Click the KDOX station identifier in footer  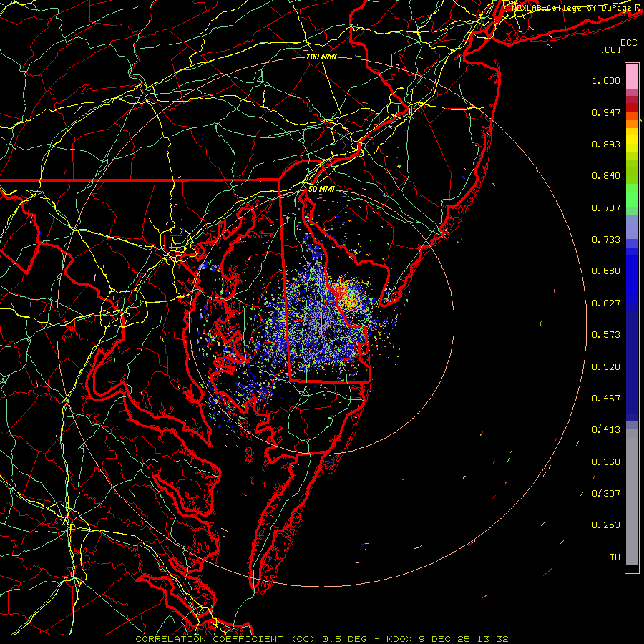click(x=399, y=639)
